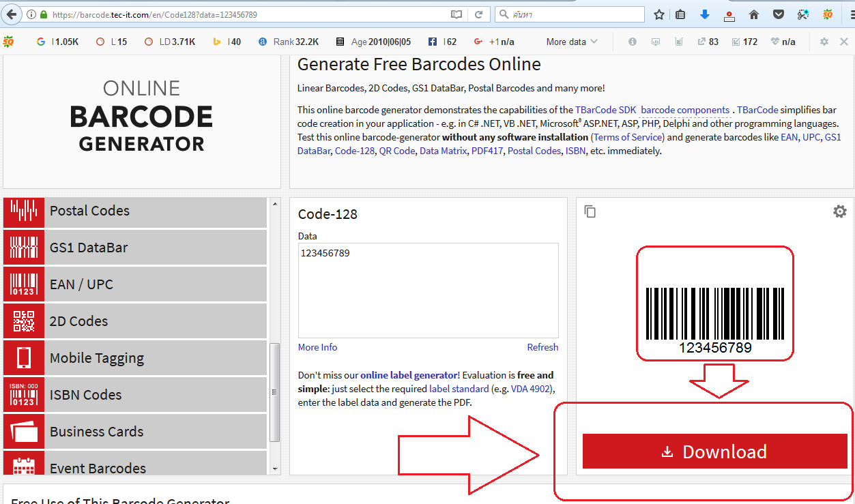
Task: Click the green padlock security icon
Action: 44,14
